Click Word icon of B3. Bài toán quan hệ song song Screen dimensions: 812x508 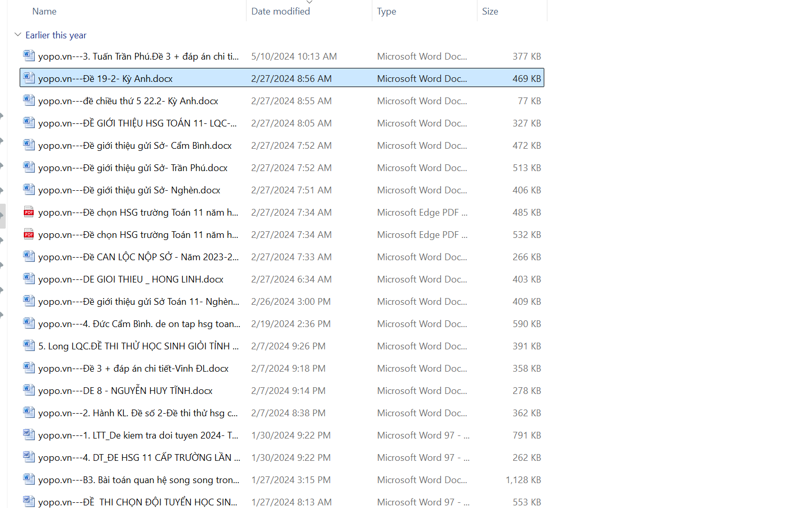pyautogui.click(x=29, y=479)
